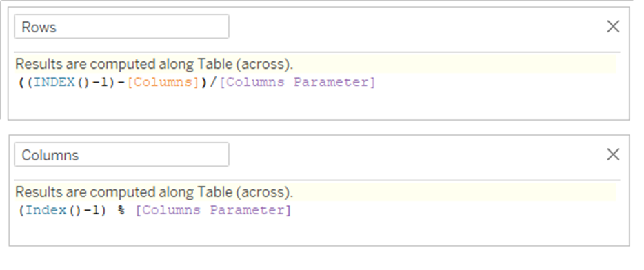
Task: Click opening double parentheses in Rows formula
Action: [x=26, y=83]
